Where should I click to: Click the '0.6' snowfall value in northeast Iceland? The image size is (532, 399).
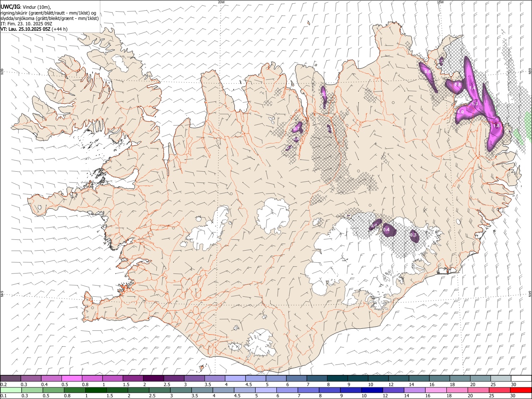pyautogui.click(x=428, y=72)
